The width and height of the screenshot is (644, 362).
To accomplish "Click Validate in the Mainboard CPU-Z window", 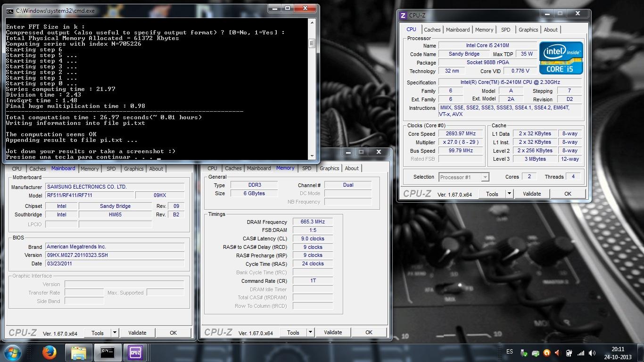I will click(x=137, y=333).
